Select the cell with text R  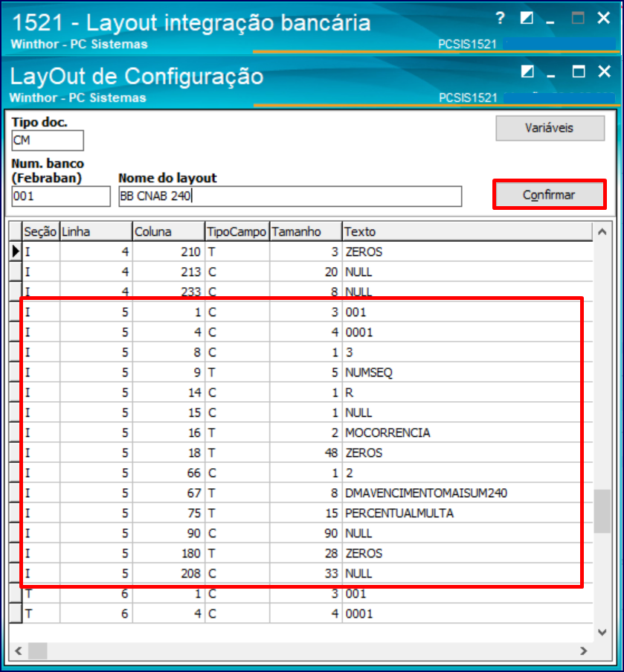coord(467,392)
